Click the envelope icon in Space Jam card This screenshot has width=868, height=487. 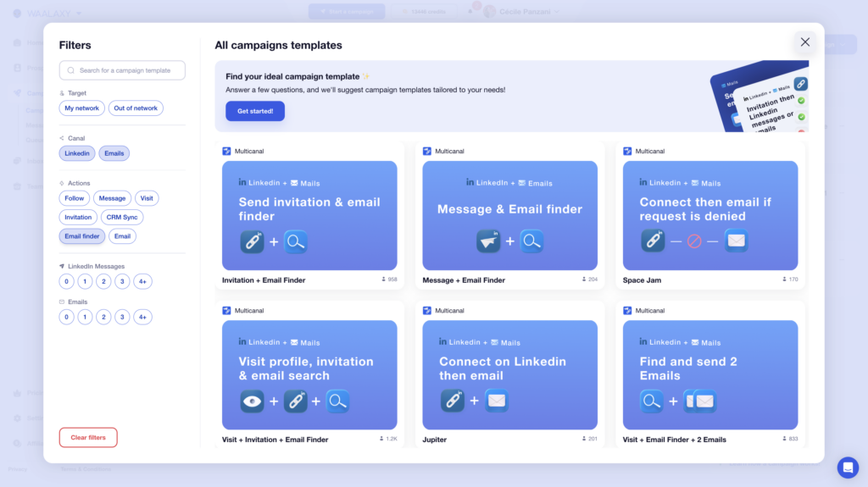click(x=737, y=242)
